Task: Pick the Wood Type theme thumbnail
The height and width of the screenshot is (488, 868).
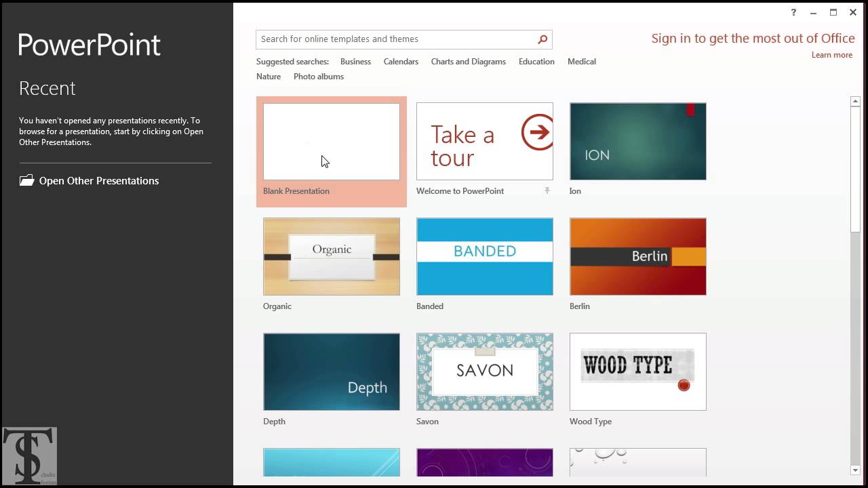Action: coord(638,372)
